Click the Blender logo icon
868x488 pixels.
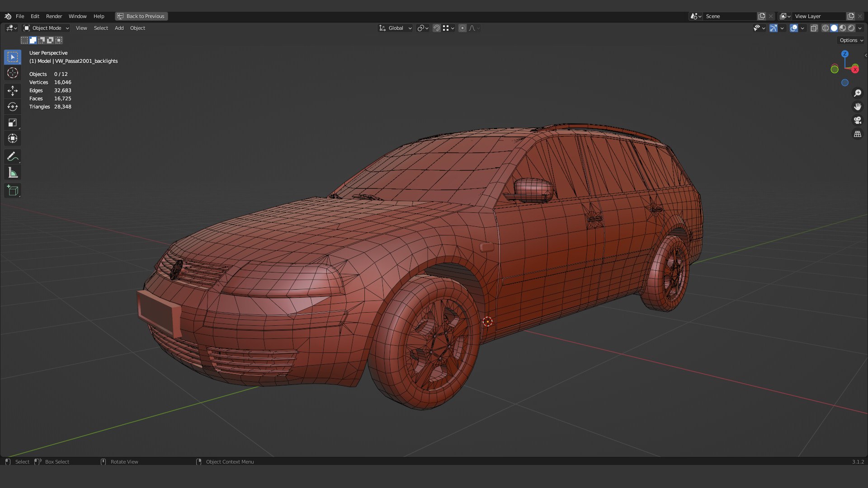click(8, 16)
